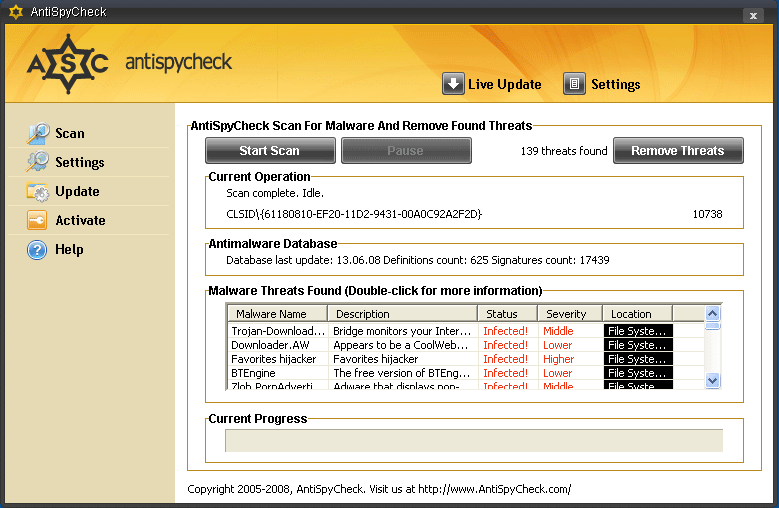Open the Live Update text link
Screen dimensions: 779x508
pyautogui.click(x=504, y=84)
